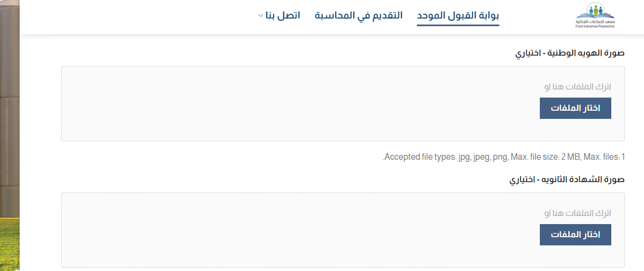Click the green field photo at bottom left
Screen dimensions: 644x271
9,245
